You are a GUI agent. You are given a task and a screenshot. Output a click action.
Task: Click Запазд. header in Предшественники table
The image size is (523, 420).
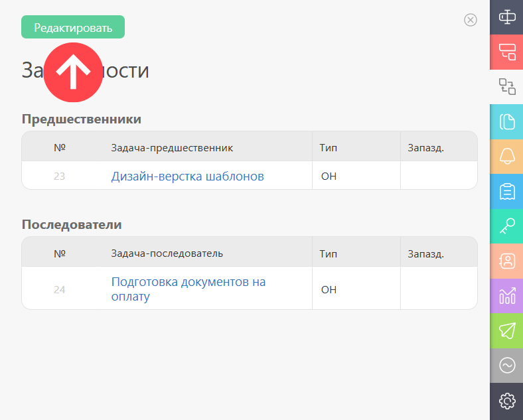click(x=425, y=148)
